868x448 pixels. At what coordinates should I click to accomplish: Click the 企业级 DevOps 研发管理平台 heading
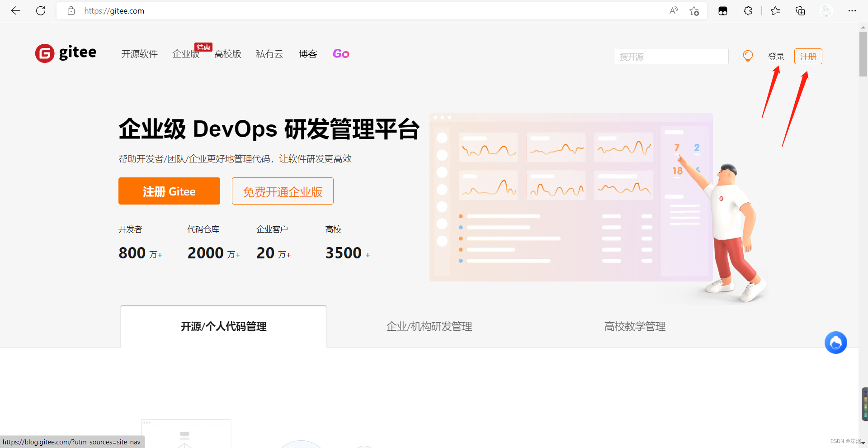269,129
